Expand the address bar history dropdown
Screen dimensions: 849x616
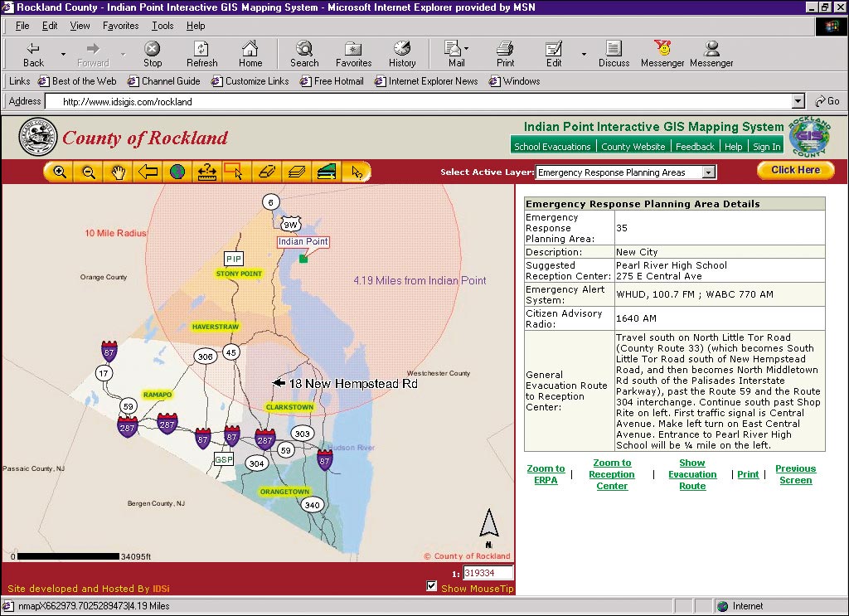point(798,101)
